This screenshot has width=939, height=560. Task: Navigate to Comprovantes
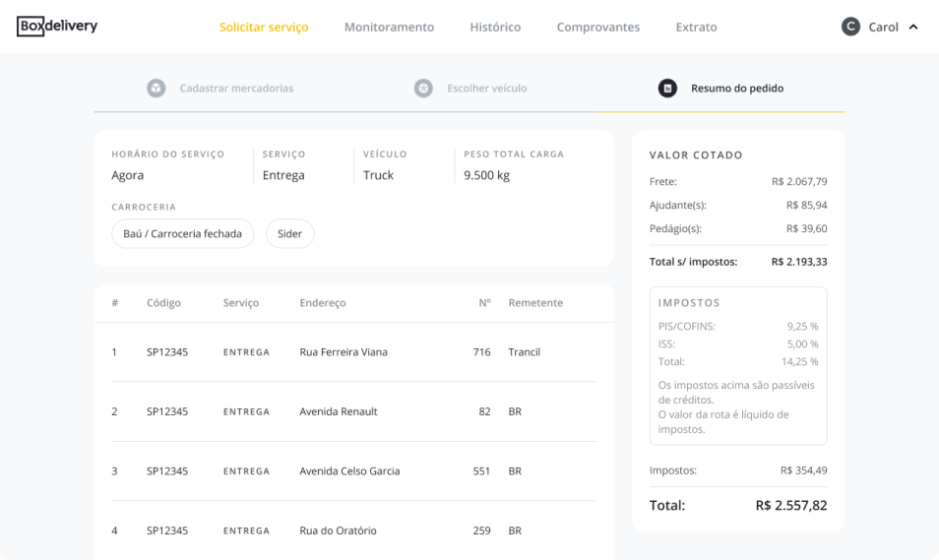[597, 28]
